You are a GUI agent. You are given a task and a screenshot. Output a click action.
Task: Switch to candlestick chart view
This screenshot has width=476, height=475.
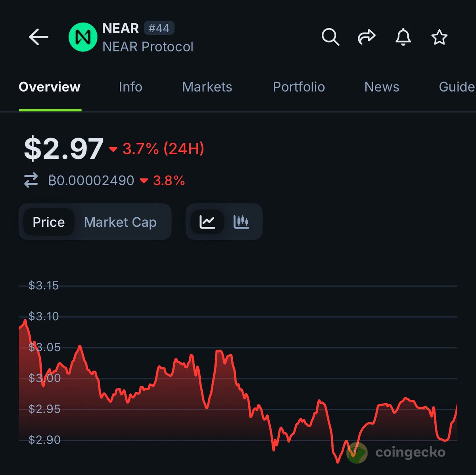click(x=241, y=222)
